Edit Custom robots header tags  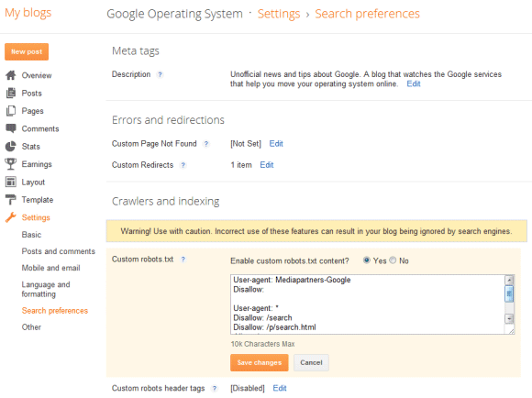(x=280, y=388)
